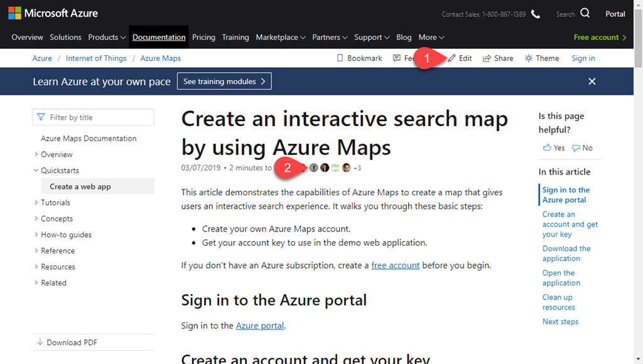Click the green contributor avatar
Viewport: 643px width, 364px height.
(x=335, y=168)
